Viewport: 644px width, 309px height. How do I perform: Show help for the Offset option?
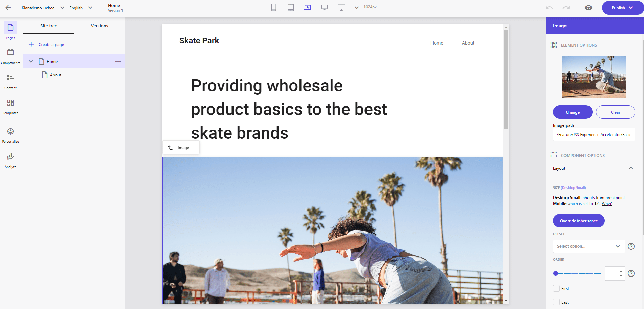(x=631, y=246)
